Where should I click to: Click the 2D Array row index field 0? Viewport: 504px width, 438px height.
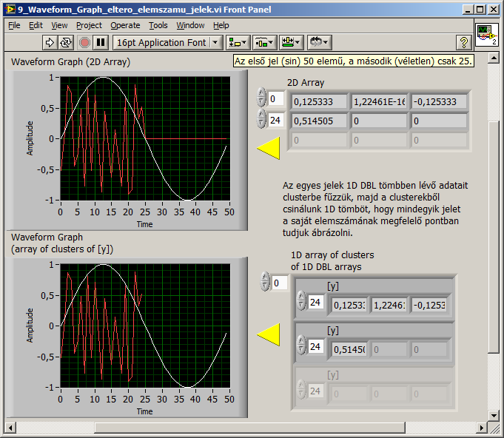click(x=276, y=98)
